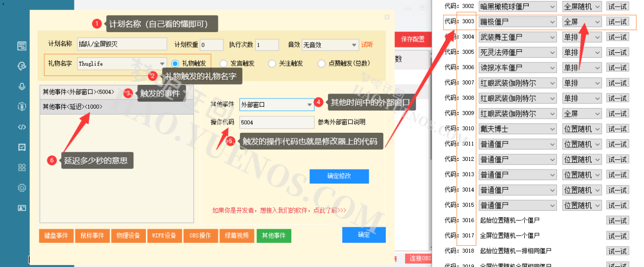Select list row 其他事件<外部窗口><5004>

coord(117,92)
